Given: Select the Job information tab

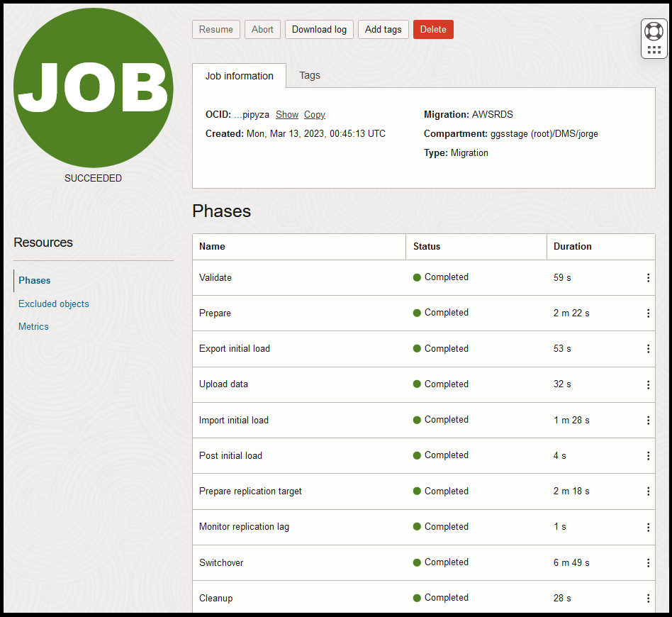Looking at the screenshot, I should click(239, 76).
